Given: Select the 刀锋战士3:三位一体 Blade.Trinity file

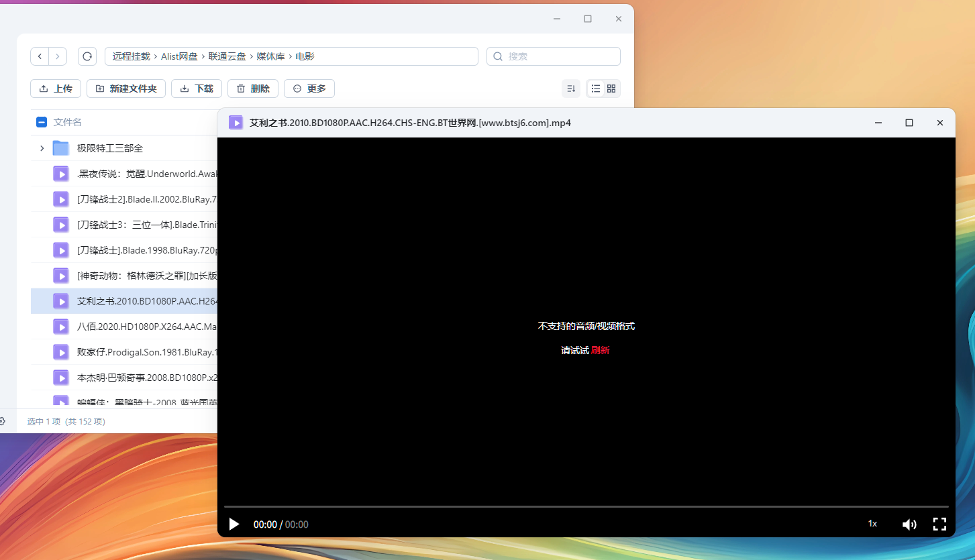Looking at the screenshot, I should pyautogui.click(x=125, y=225).
